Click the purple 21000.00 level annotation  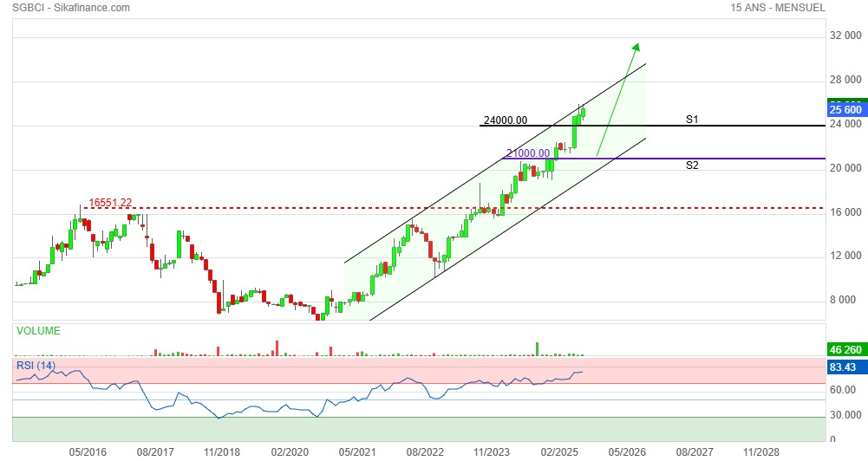click(528, 153)
